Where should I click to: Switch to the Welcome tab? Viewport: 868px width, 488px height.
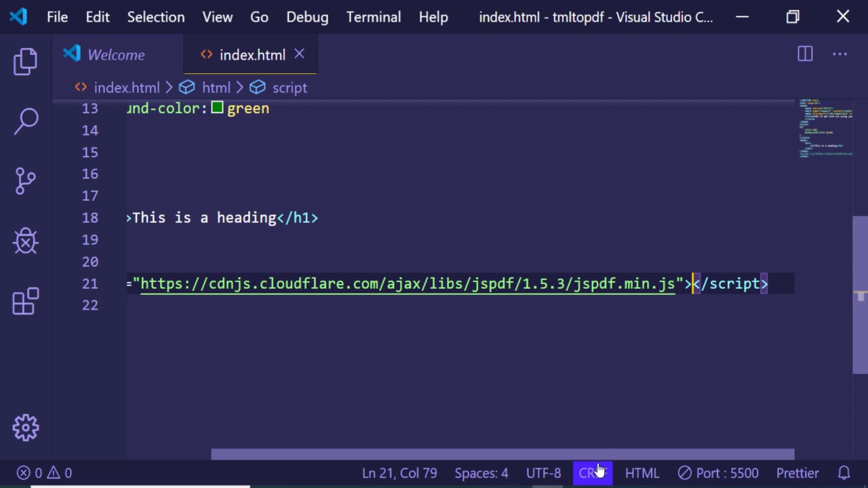pos(115,55)
